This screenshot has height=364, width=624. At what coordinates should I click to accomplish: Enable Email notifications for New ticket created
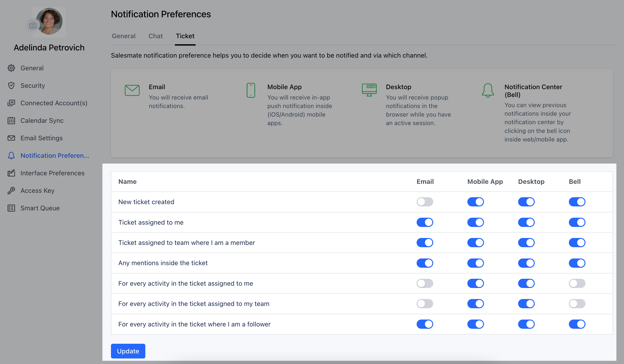(x=425, y=202)
